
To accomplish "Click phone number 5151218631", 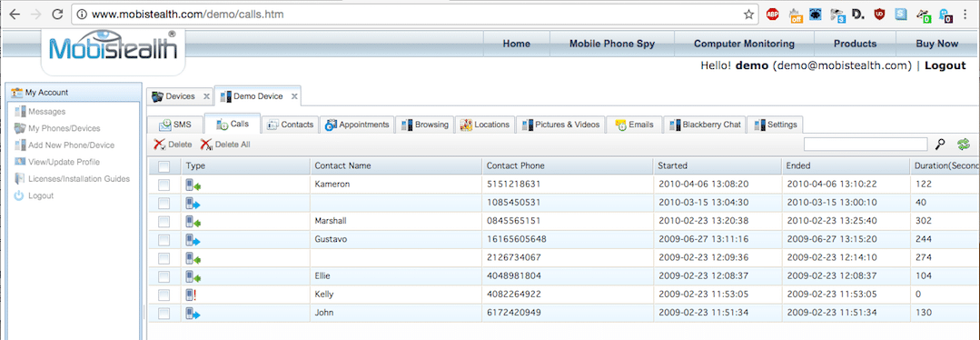I will 514,184.
